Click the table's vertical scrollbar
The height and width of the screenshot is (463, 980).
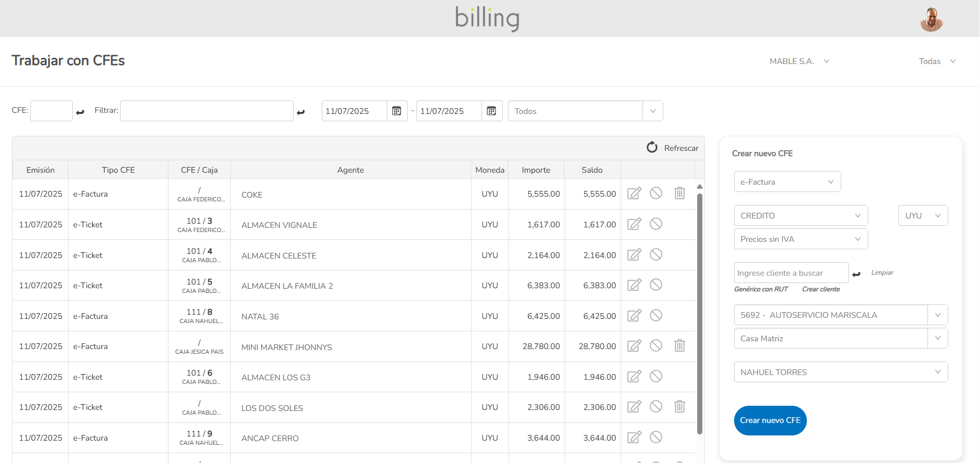pos(700,312)
